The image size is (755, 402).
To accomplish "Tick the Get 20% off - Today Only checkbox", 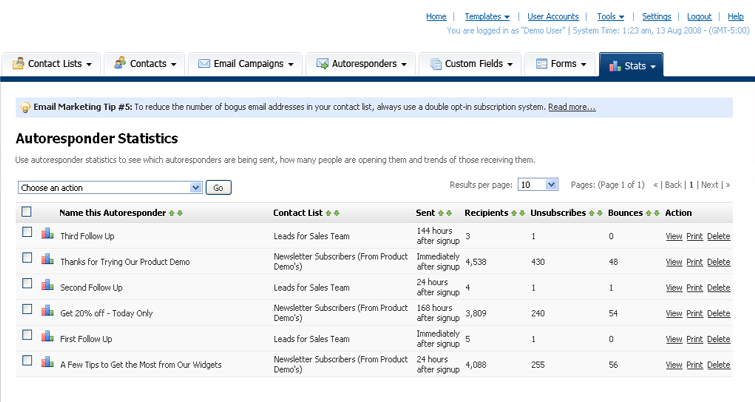I will (27, 309).
